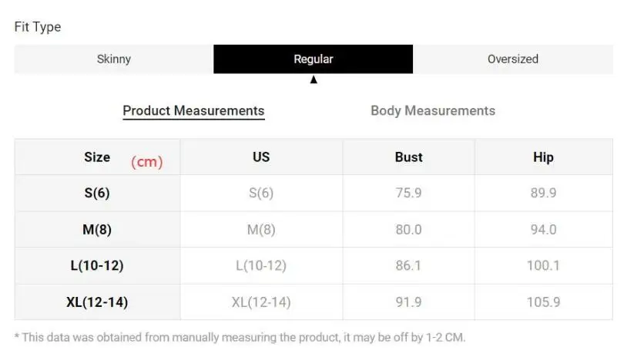Select the S(6) size row label
The image size is (644, 354).
[x=97, y=194]
